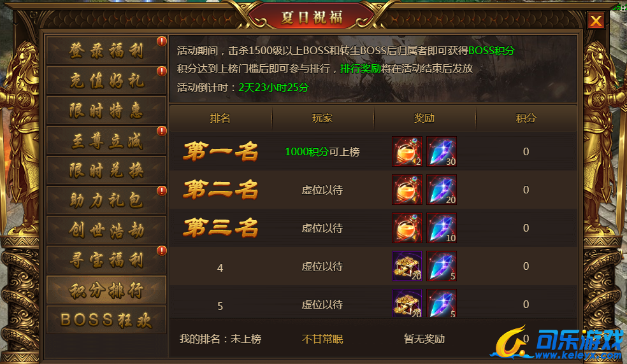Image resolution: width=627 pixels, height=364 pixels.
Task: Switch to the 创世浩劫 tab
Action: click(x=106, y=230)
